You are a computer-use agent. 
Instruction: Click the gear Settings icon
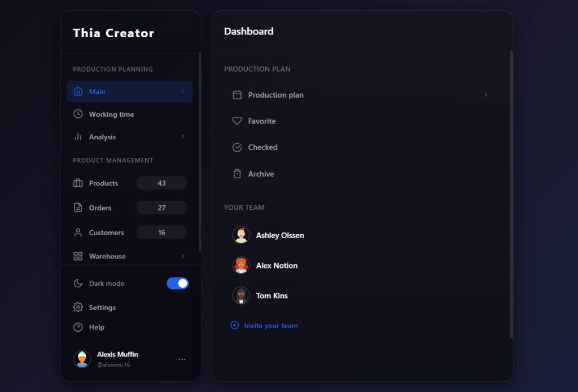78,307
